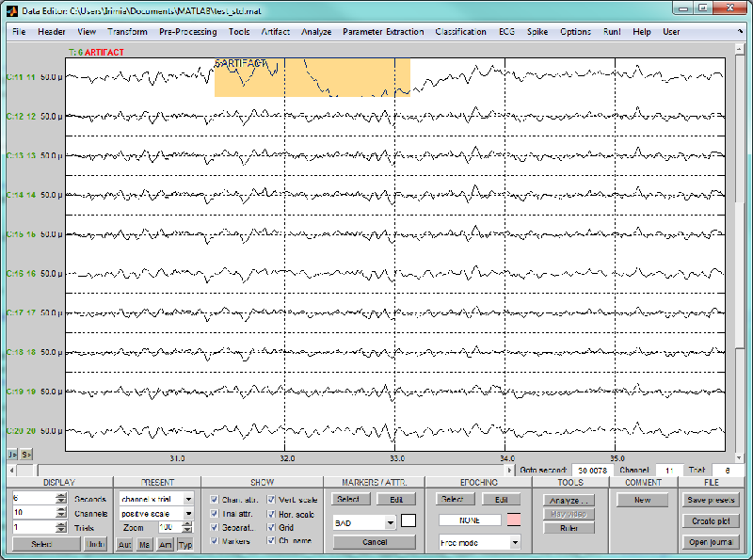Screen dimensions: 753x560
Task: Click the Ruler button
Action: point(569,528)
